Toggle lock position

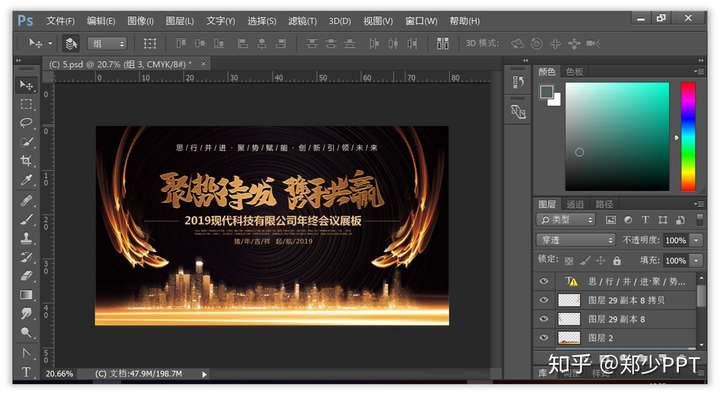pyautogui.click(x=601, y=261)
